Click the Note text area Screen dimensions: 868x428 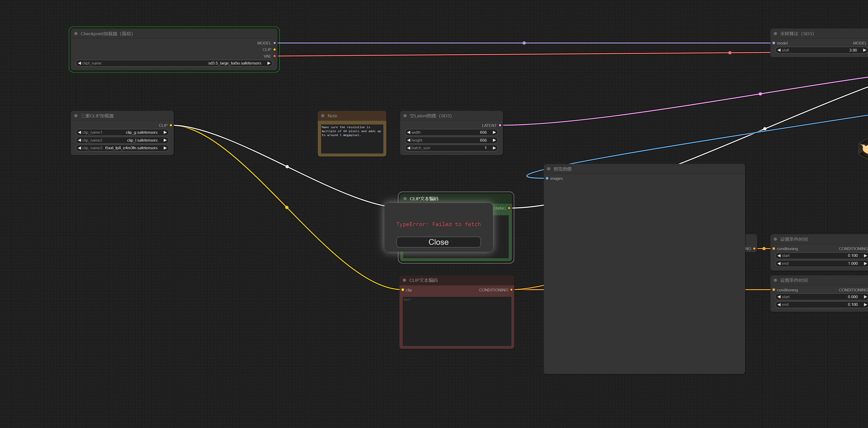352,139
